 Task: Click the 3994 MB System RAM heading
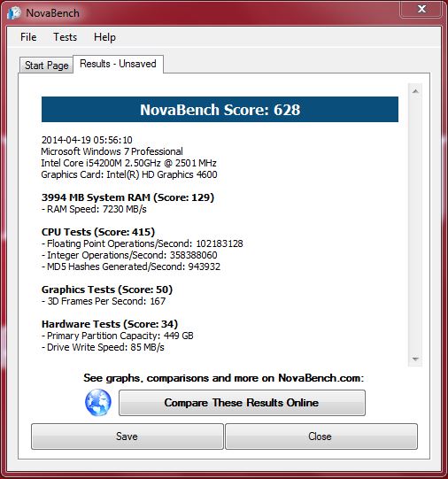128,197
